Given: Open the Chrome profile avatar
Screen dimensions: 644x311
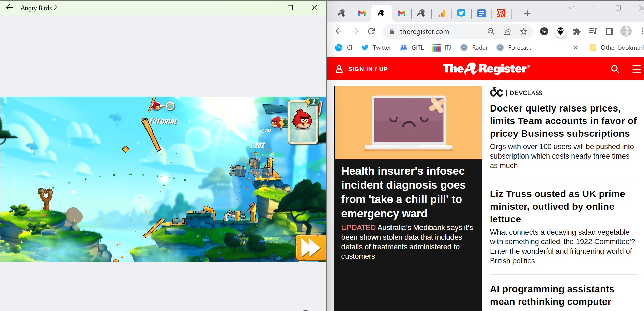Looking at the screenshot, I should (626, 31).
